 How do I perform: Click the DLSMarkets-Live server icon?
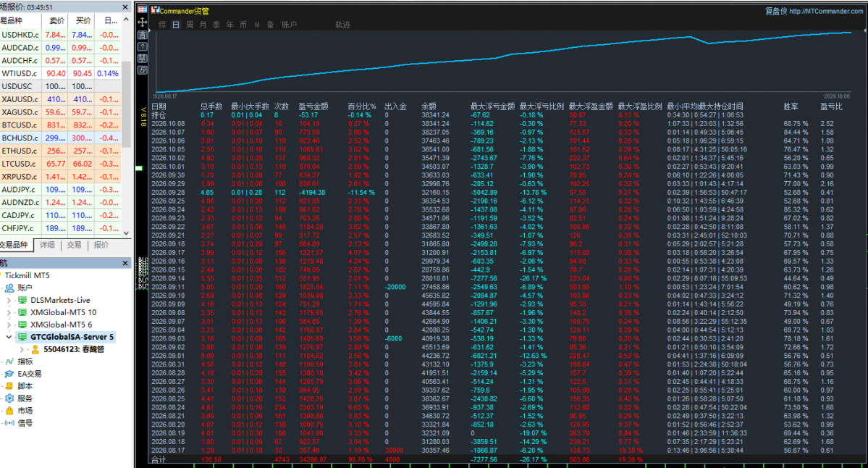[x=22, y=300]
